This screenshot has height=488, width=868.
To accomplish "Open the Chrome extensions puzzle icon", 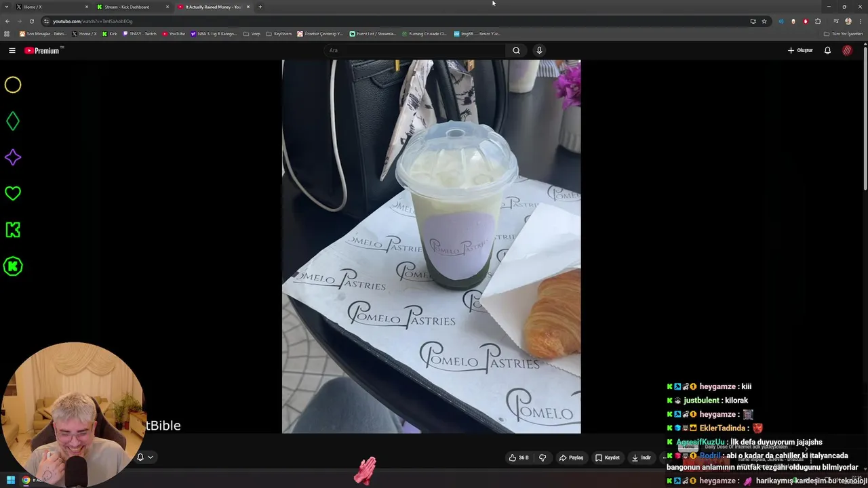I will 818,21.
